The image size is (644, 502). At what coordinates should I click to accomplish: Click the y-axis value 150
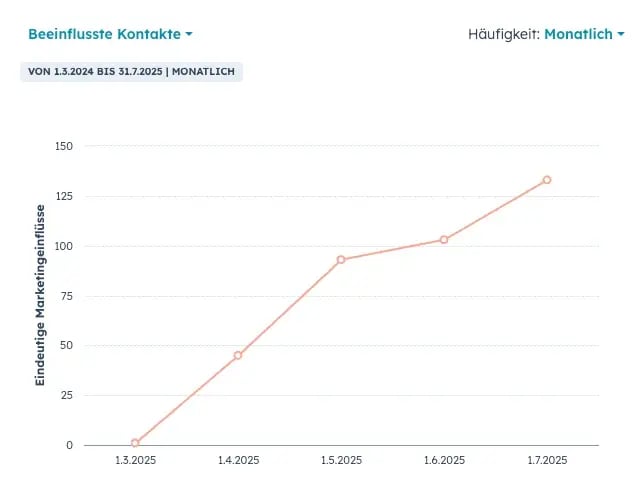click(x=65, y=146)
